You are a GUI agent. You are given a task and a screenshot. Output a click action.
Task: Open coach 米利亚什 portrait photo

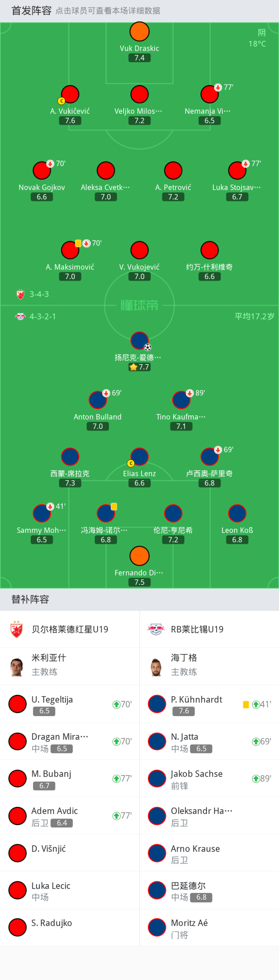(x=16, y=667)
